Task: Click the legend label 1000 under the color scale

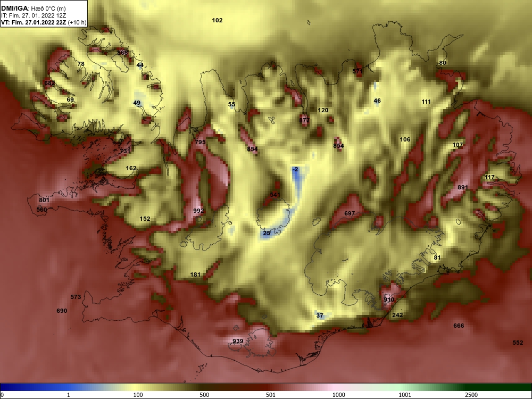Action: (338, 395)
